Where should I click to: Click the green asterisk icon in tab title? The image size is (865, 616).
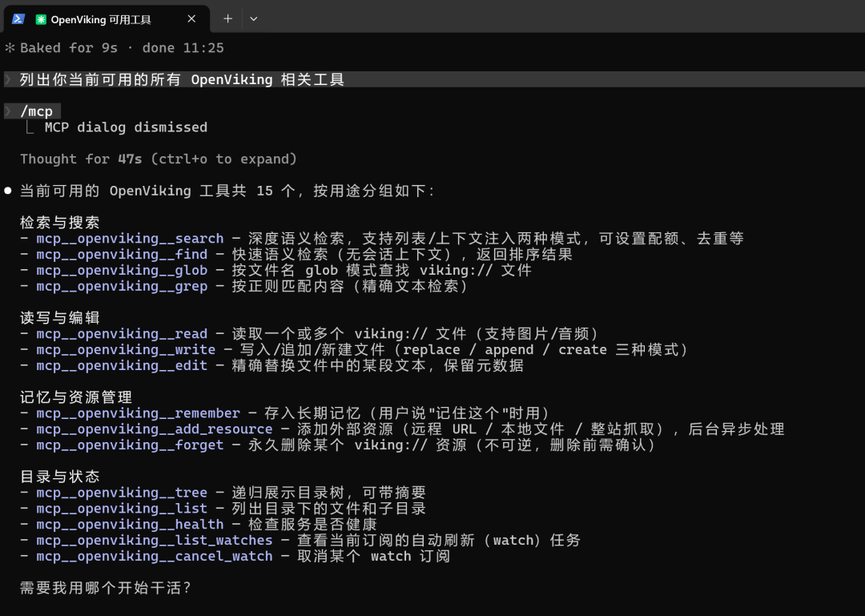pos(41,20)
